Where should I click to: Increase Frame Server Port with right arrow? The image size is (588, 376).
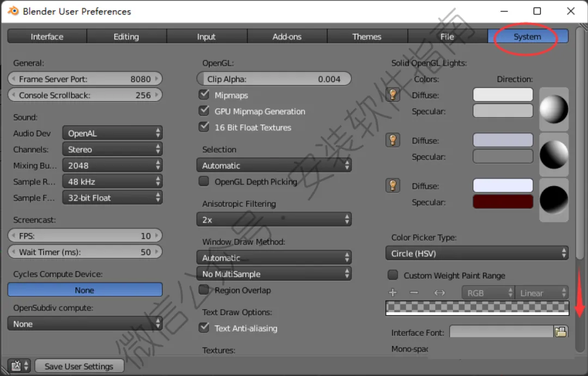(x=157, y=79)
